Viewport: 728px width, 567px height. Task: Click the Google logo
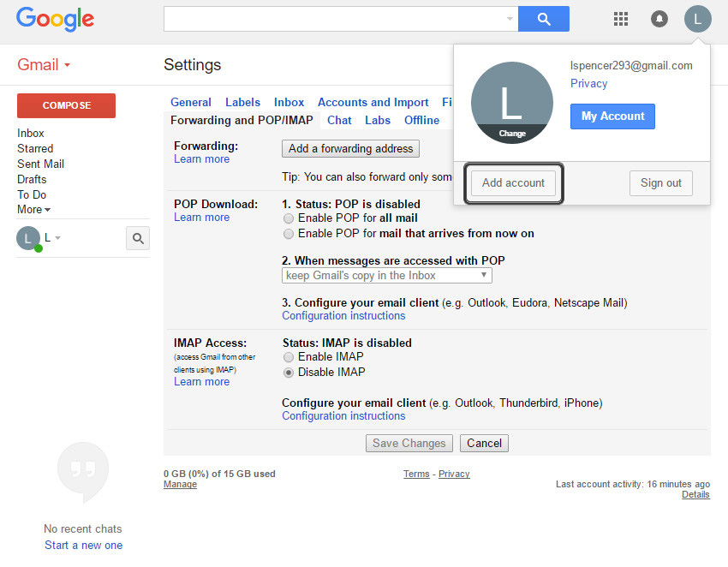pyautogui.click(x=56, y=19)
